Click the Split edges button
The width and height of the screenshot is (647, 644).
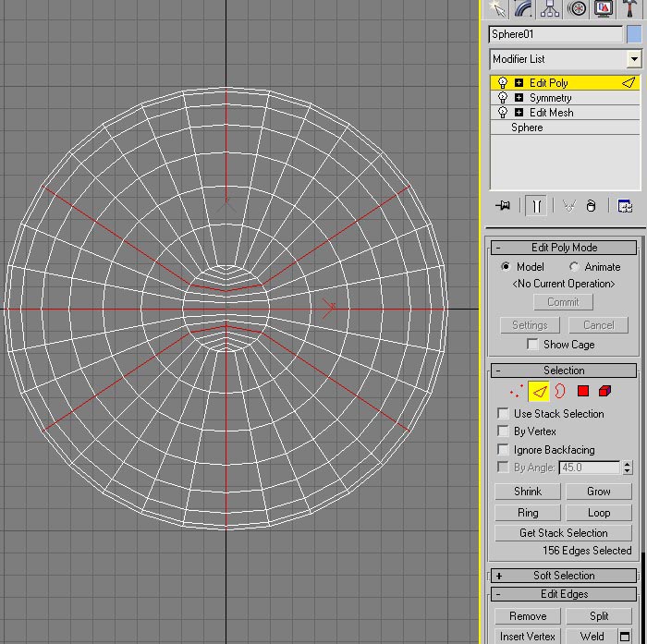[x=599, y=616]
